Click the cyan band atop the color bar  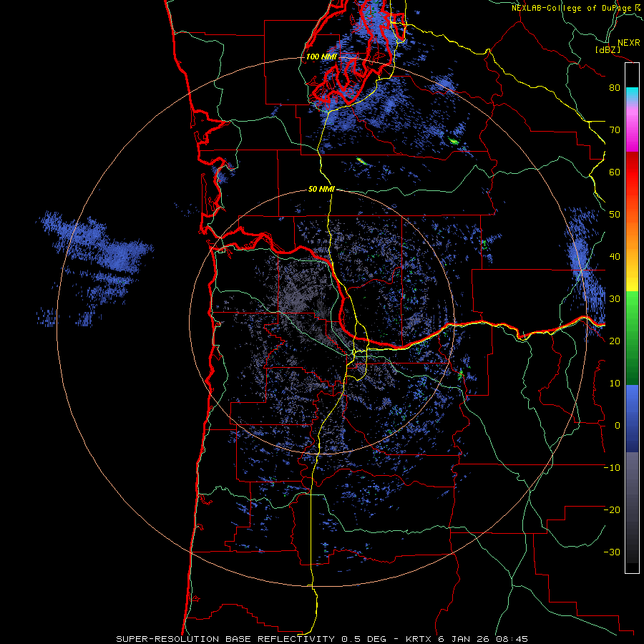(632, 94)
